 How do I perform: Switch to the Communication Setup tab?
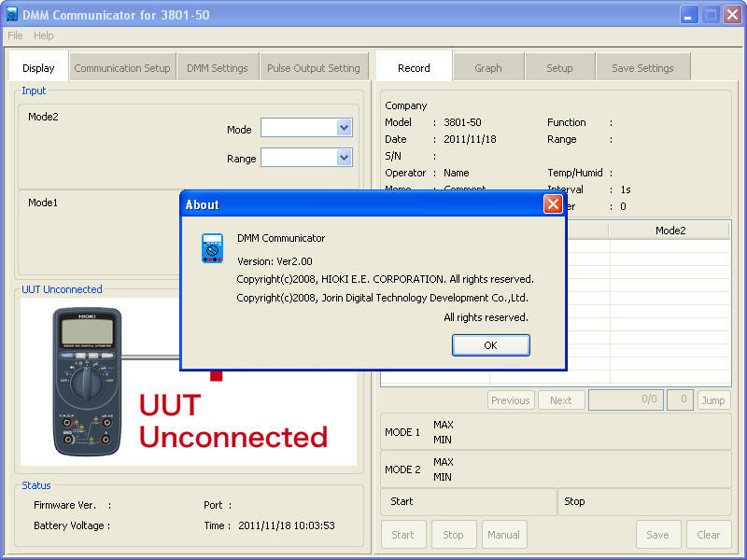click(122, 68)
